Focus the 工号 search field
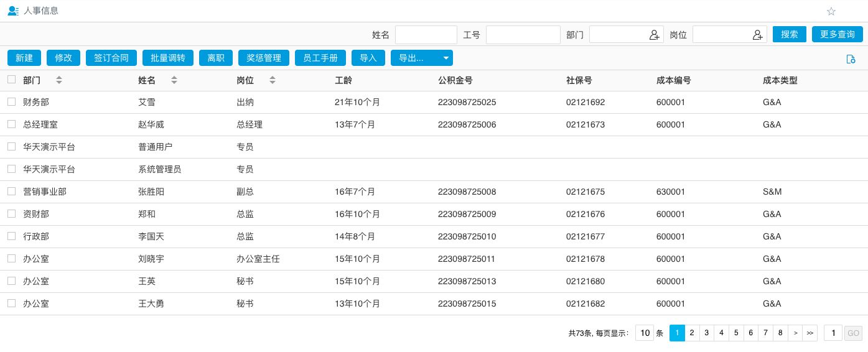 pos(523,35)
